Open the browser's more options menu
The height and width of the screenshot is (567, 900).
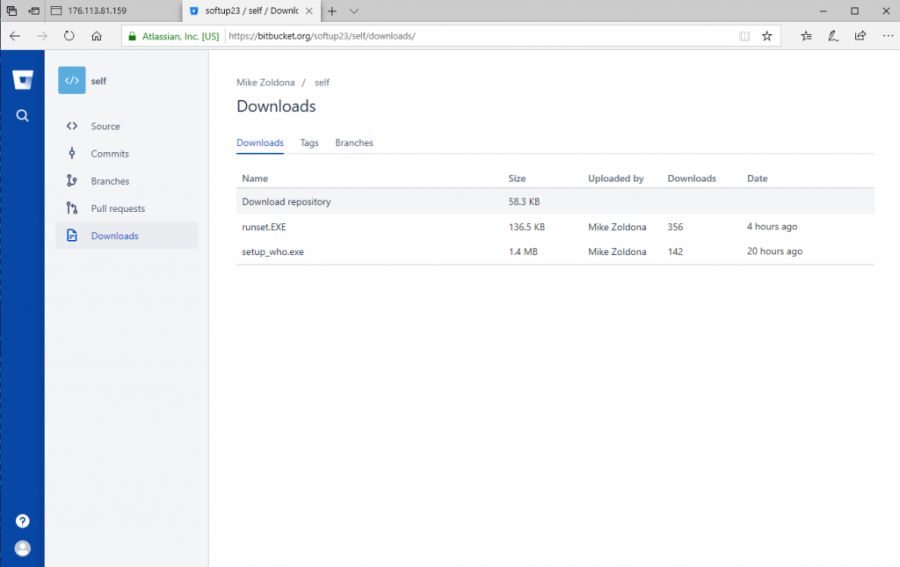click(x=887, y=36)
